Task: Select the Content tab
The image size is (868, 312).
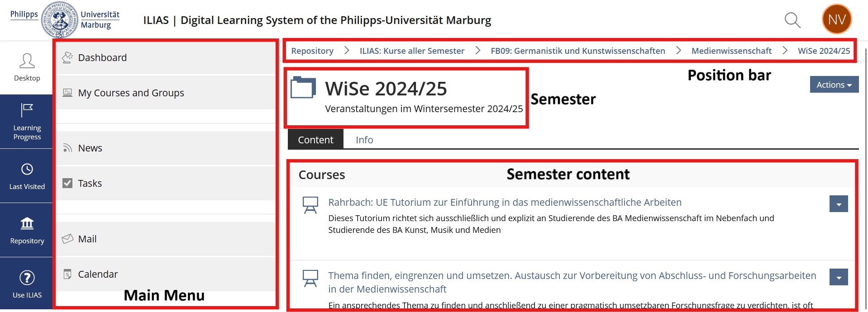Action: (x=315, y=140)
